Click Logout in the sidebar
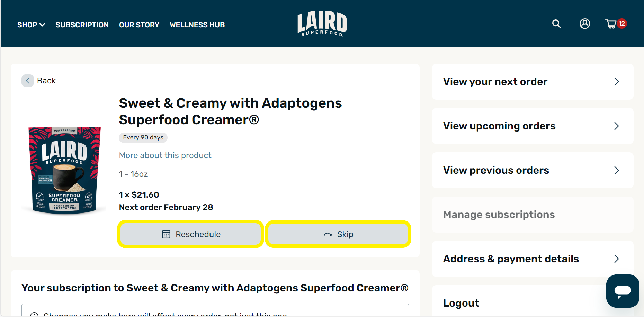Screen dimensions: 644x317 pos(461,302)
